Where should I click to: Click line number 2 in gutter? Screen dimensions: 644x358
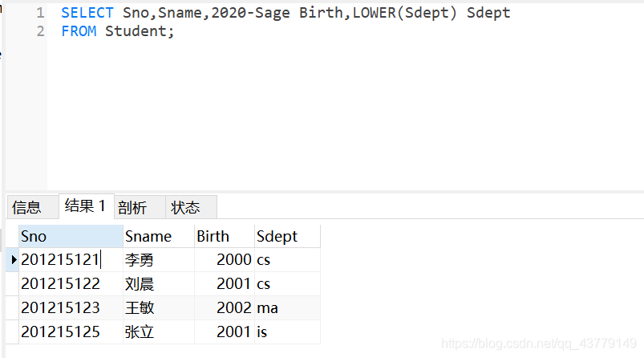[x=40, y=31]
